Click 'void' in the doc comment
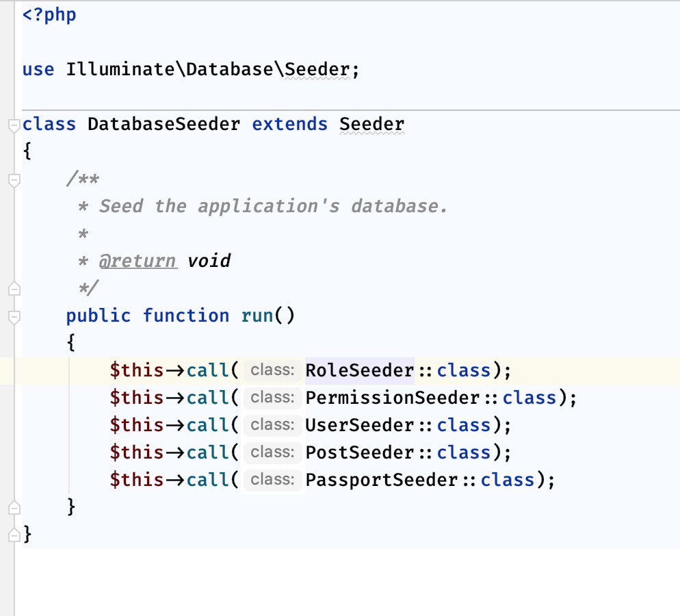The height and width of the screenshot is (616, 680). tap(209, 261)
